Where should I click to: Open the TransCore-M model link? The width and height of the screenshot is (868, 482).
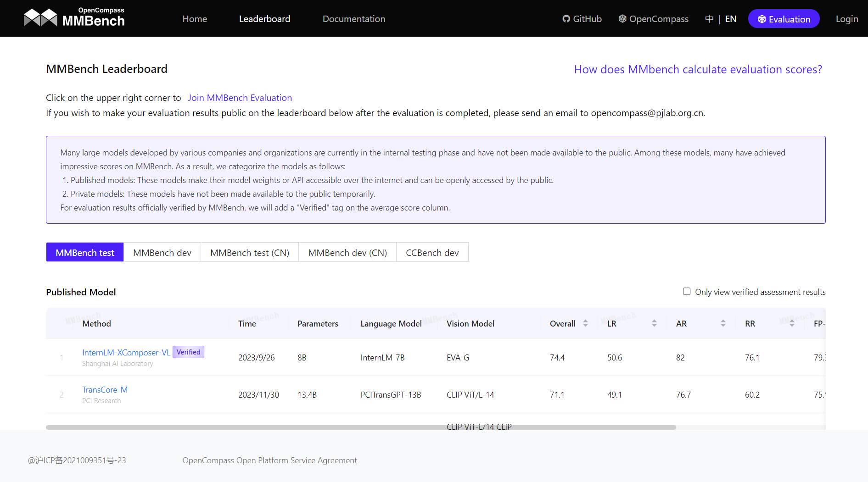pyautogui.click(x=105, y=389)
